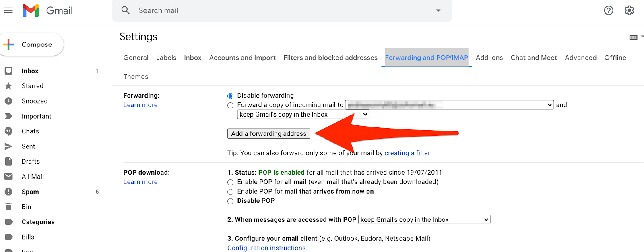Viewport: 644px width, 252px height.
Task: Open Accounts and Import tab
Action: tap(242, 58)
